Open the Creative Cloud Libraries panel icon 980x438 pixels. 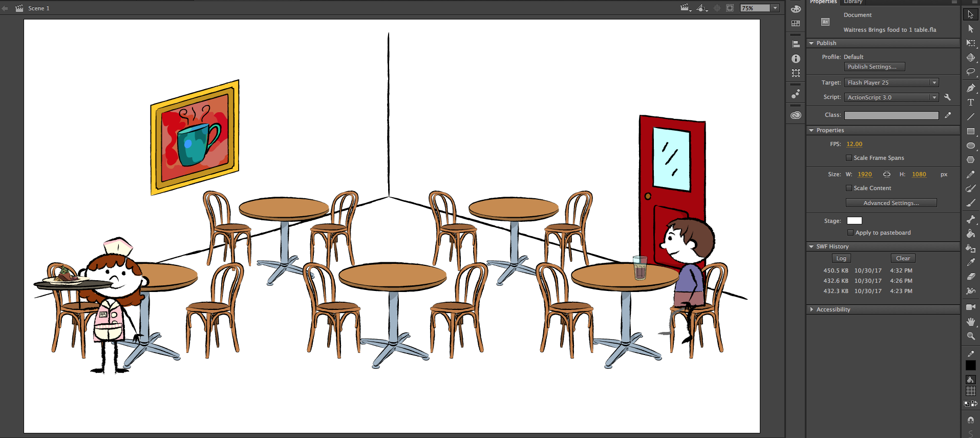[x=796, y=115]
